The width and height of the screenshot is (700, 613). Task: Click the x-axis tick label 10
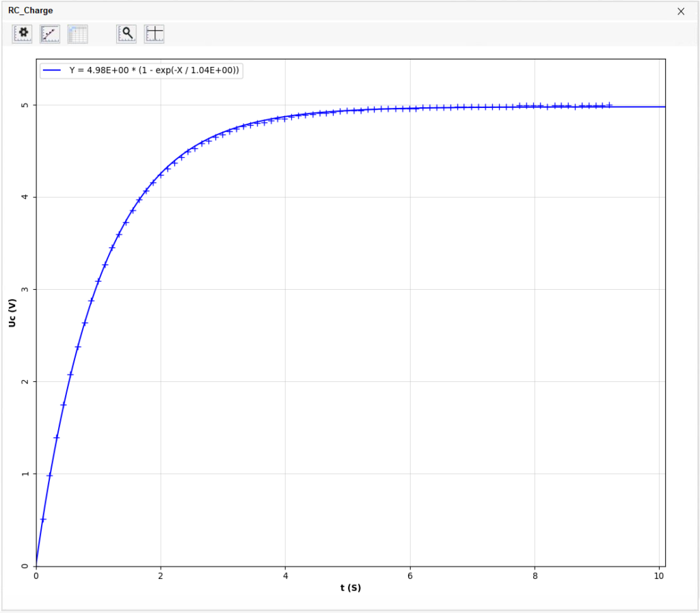660,576
